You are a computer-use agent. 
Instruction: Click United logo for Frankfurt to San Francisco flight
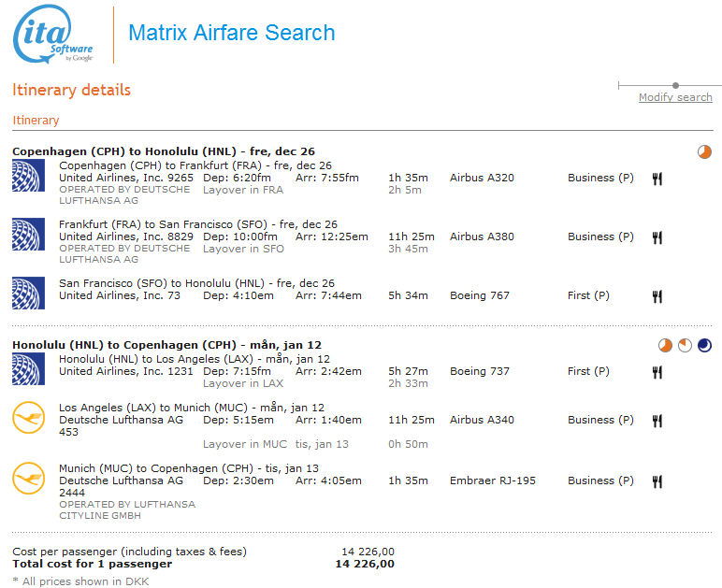29,234
